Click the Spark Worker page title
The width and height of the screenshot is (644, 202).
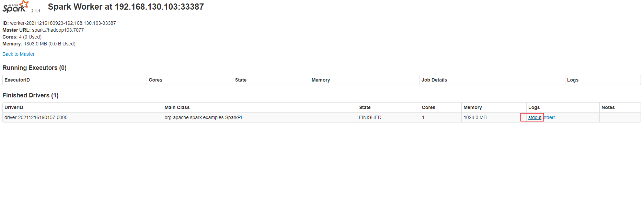pos(126,7)
